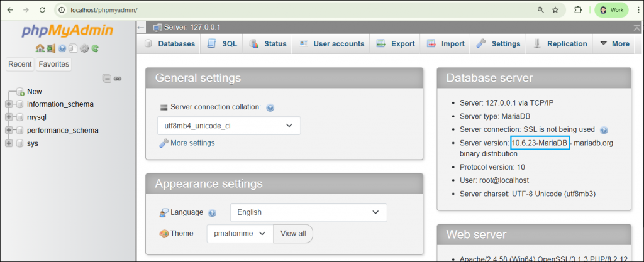Bookmark this page with the star icon
644x262 pixels.
point(555,10)
